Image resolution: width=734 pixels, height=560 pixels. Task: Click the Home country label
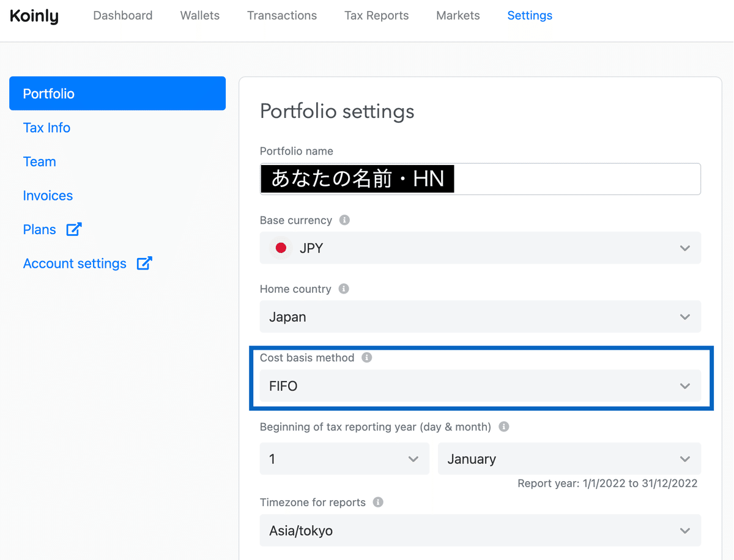(295, 289)
